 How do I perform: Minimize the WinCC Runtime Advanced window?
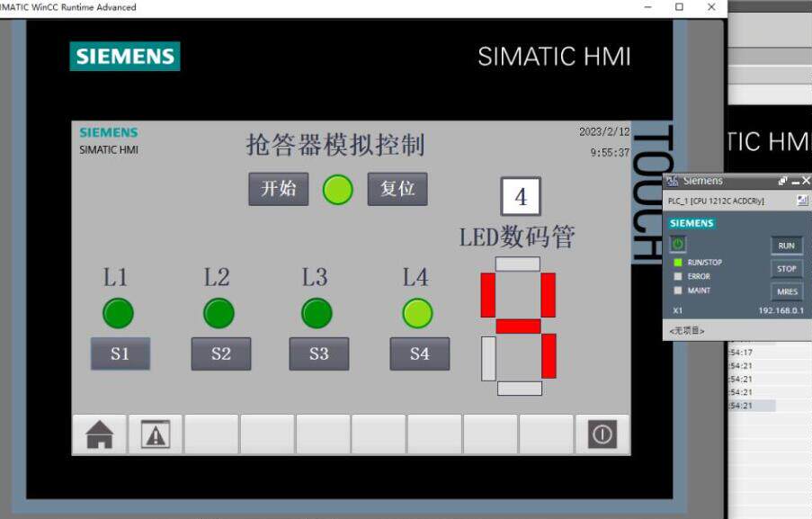coord(647,6)
